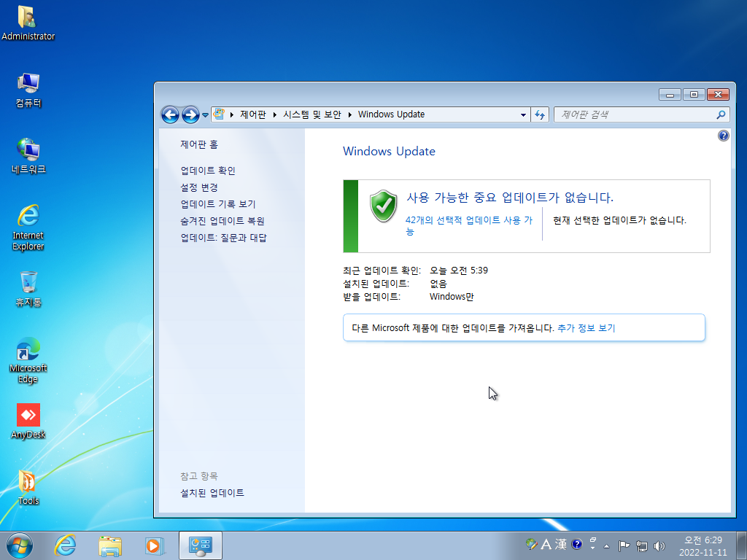Click 업데이트 확인 in sidebar

[x=208, y=171]
